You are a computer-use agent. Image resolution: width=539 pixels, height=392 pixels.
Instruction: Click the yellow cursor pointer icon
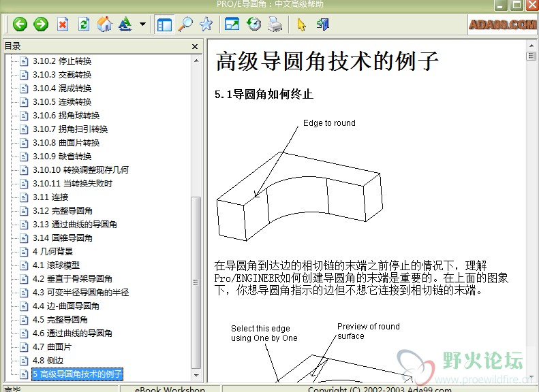coord(301,24)
